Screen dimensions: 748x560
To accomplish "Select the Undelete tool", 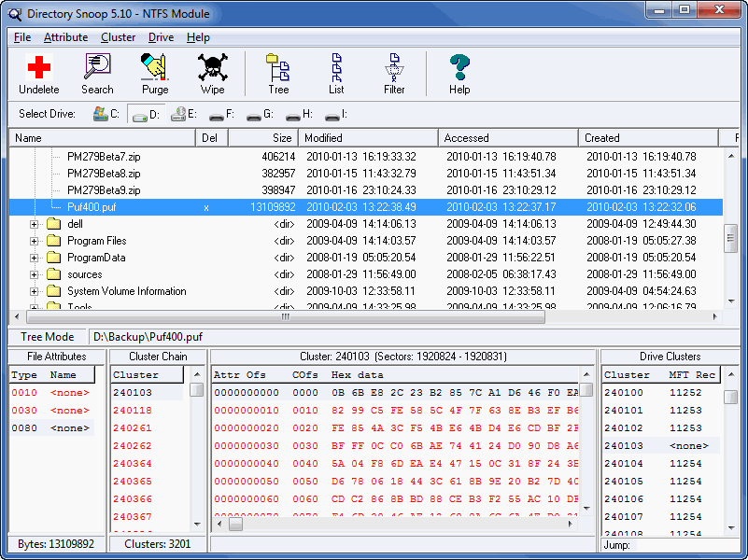I will tap(39, 73).
